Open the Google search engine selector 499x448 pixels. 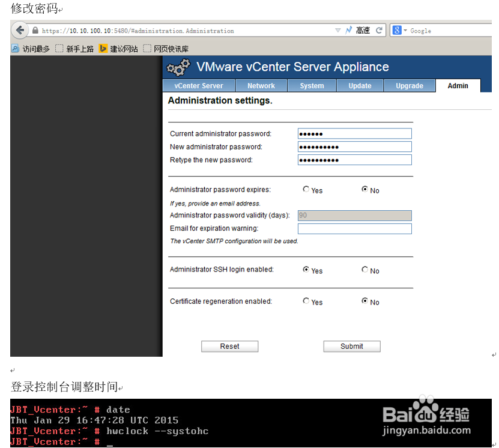pyautogui.click(x=399, y=31)
